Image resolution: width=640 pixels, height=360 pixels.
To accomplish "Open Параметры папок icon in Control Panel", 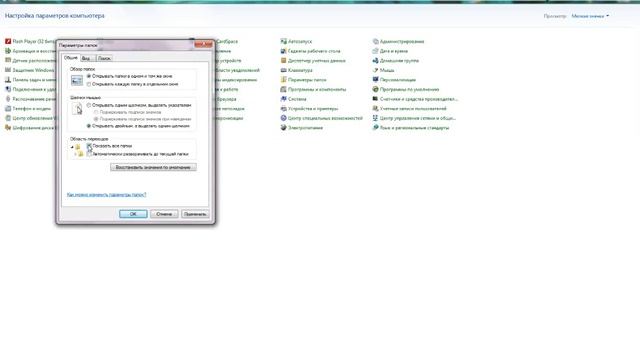I will tap(283, 80).
